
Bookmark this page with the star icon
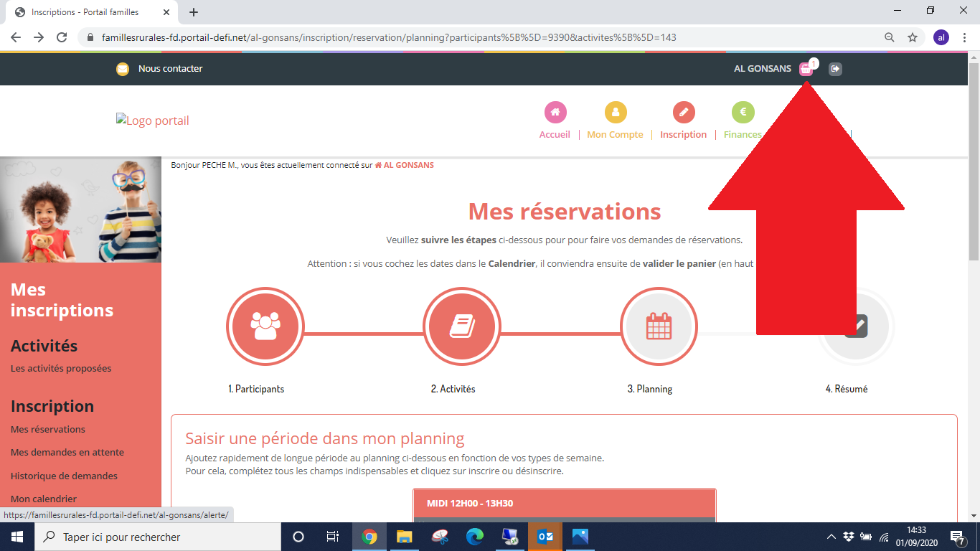click(x=913, y=37)
